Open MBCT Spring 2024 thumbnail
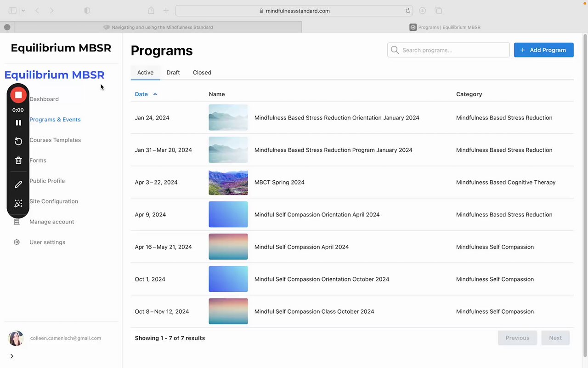The height and width of the screenshot is (368, 588). coord(228,182)
